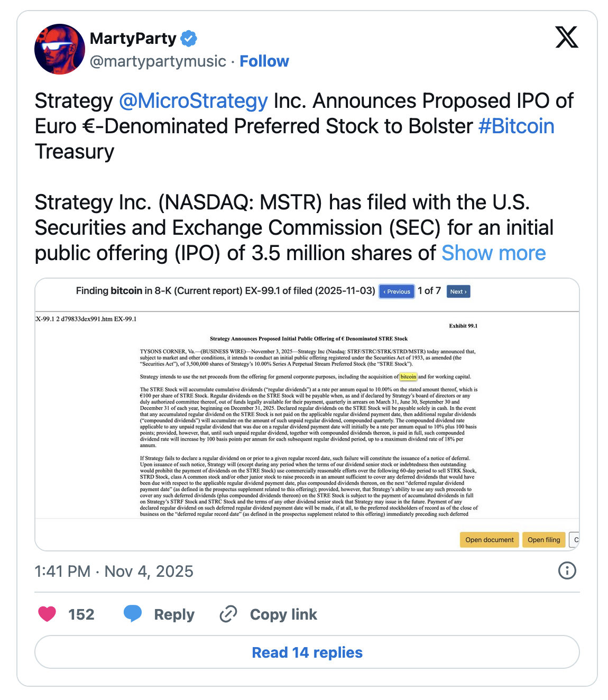The width and height of the screenshot is (608, 700).
Task: Like the tweet with the heart icon
Action: click(48, 614)
